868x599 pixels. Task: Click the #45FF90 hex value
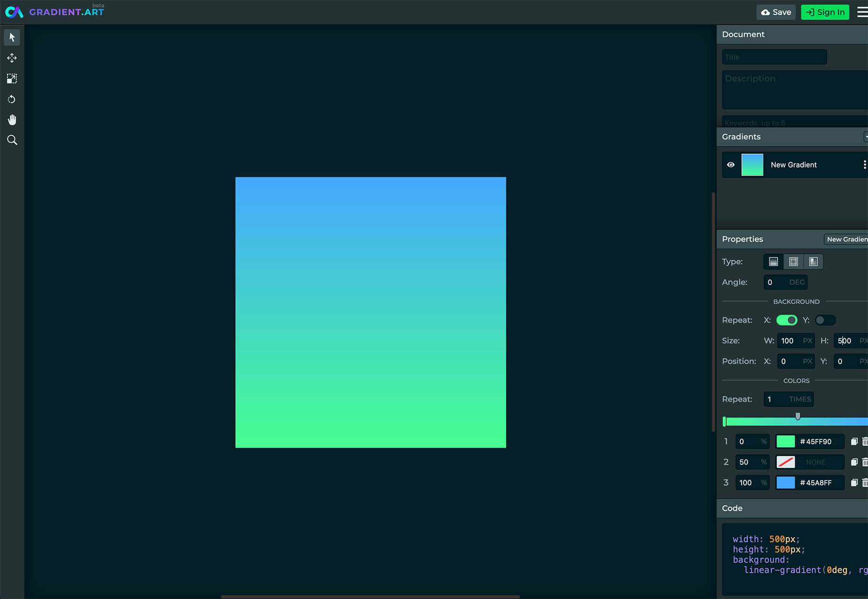(816, 441)
